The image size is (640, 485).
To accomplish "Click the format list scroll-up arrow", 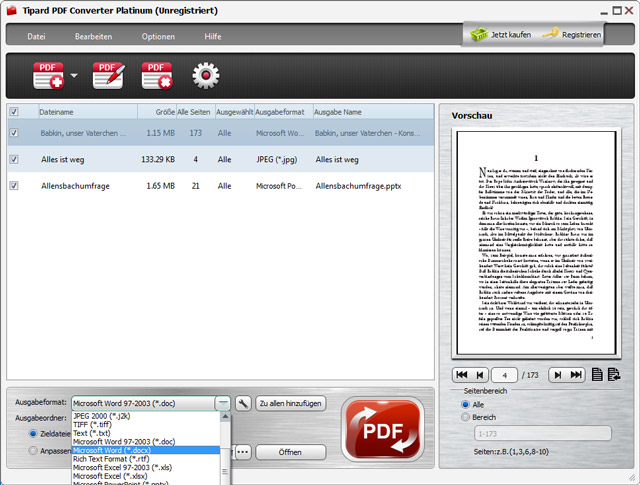I will (x=225, y=416).
